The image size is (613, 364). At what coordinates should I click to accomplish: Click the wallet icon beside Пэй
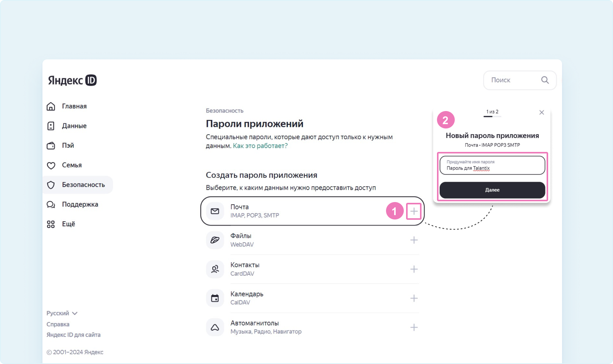point(51,146)
